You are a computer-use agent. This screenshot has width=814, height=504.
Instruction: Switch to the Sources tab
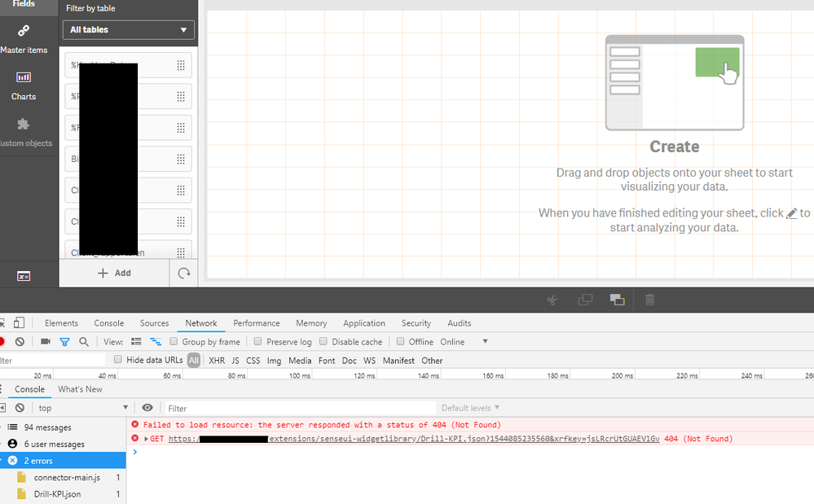coord(154,323)
